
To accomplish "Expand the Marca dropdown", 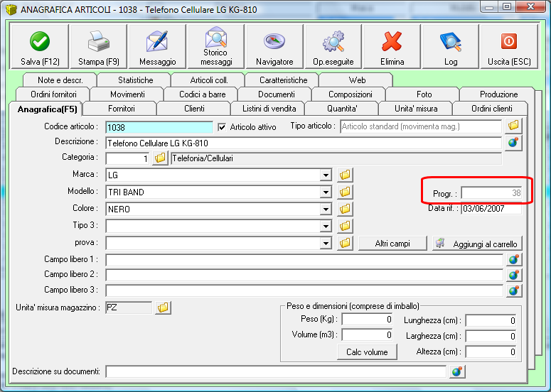I will coord(326,175).
